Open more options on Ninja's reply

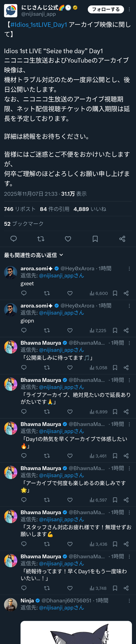129,601
